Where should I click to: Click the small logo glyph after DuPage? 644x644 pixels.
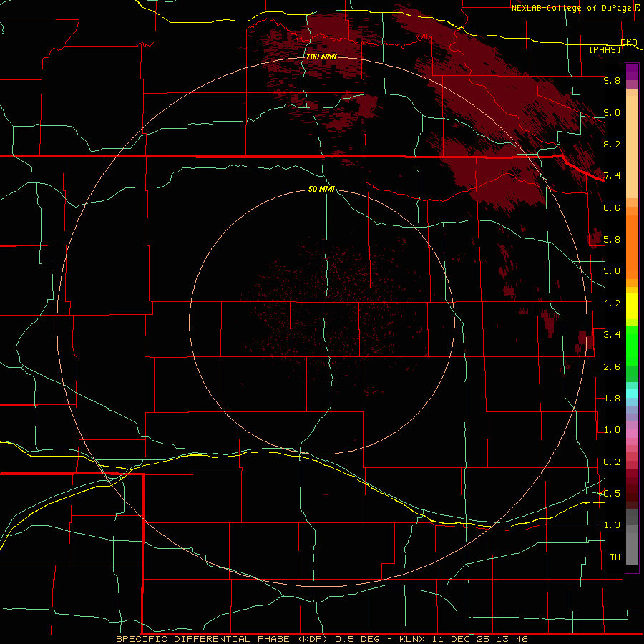tap(637, 7)
